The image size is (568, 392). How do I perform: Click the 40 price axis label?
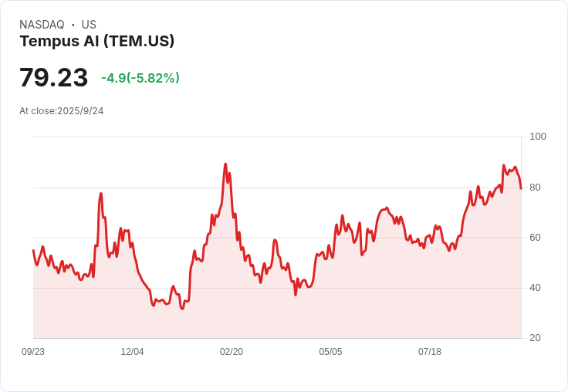tap(535, 288)
